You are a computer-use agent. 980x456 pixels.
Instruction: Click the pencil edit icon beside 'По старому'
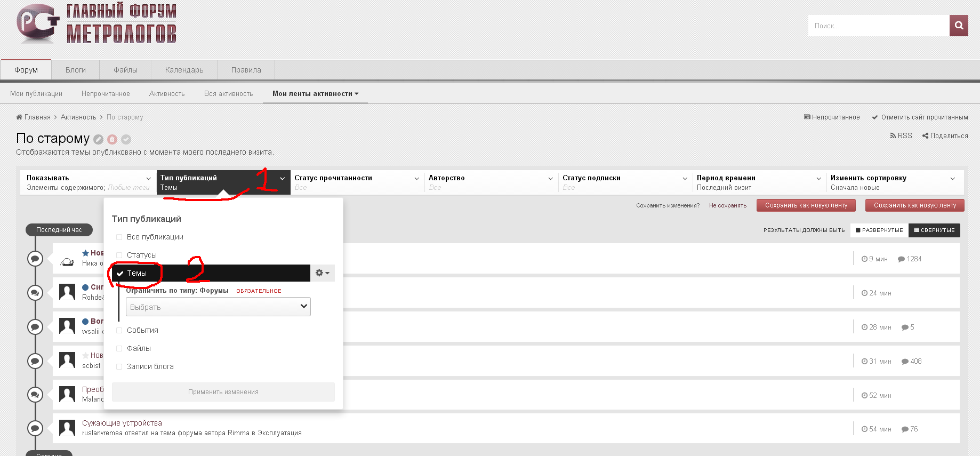(98, 139)
